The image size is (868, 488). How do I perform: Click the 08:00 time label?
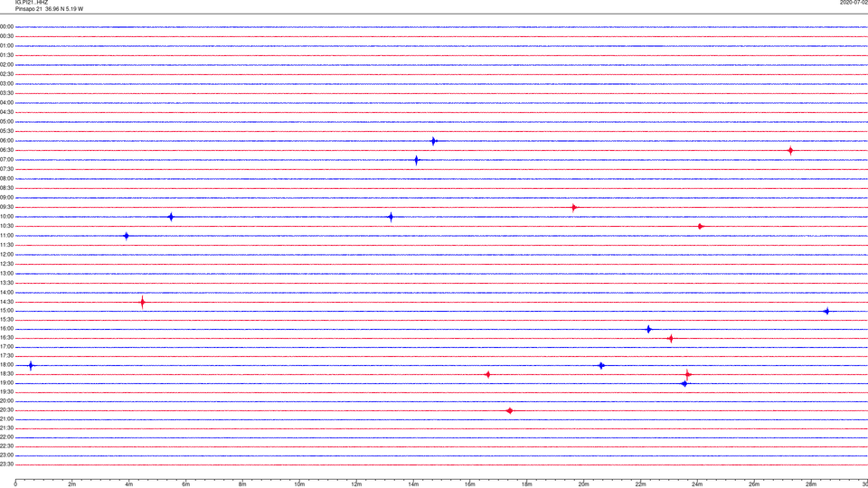coord(6,179)
